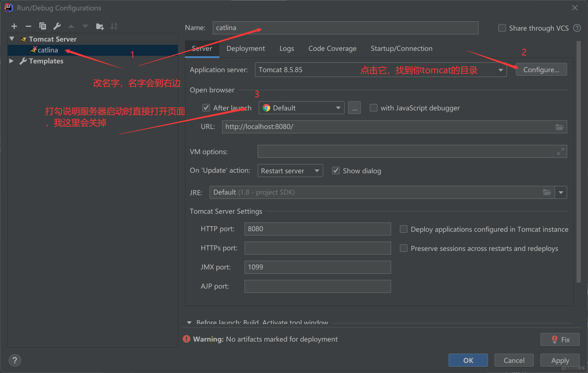Expand the VM options field
The width and height of the screenshot is (588, 373).
[560, 151]
